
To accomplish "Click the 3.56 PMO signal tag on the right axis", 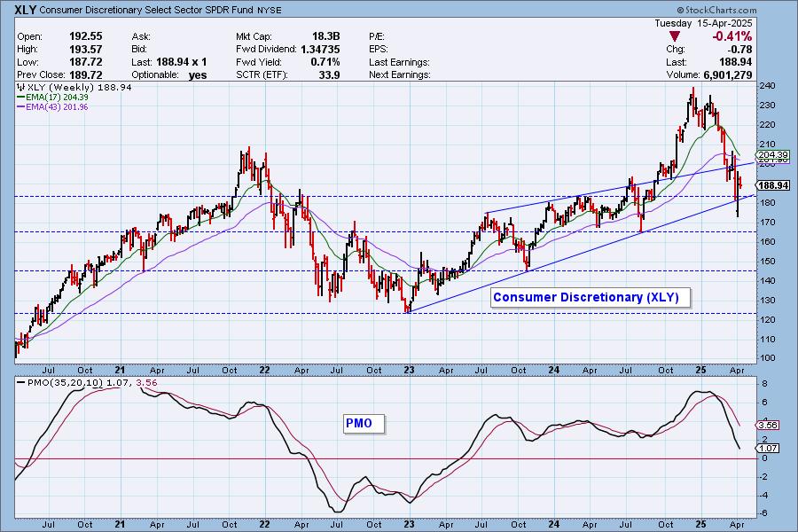I will [x=768, y=425].
